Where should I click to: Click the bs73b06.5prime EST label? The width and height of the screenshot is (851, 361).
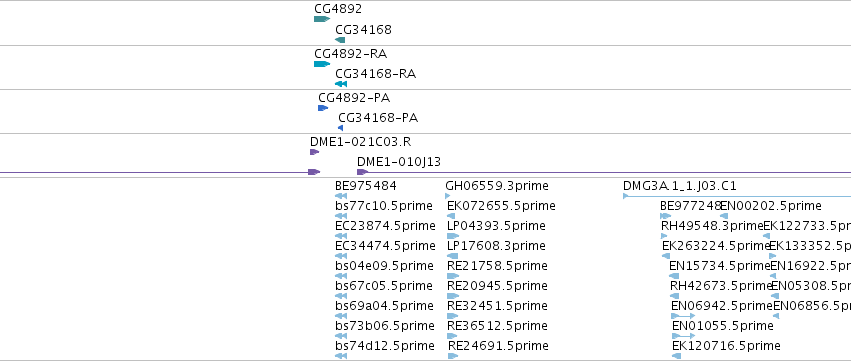coord(385,326)
